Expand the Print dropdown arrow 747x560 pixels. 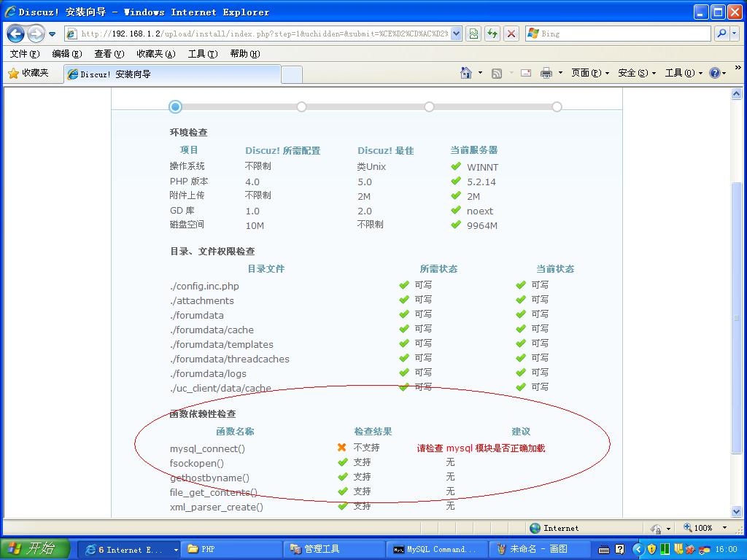560,73
